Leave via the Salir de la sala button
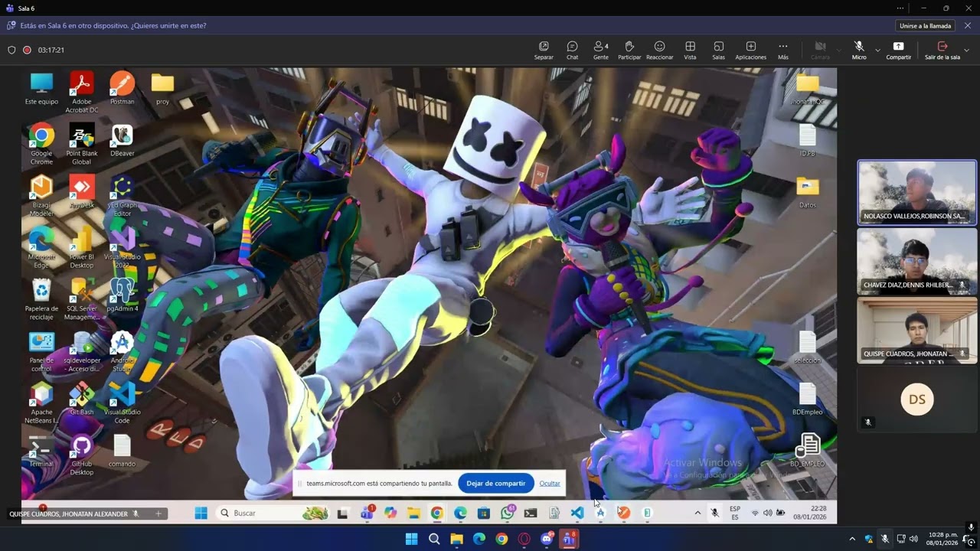This screenshot has height=551, width=980. tap(942, 51)
